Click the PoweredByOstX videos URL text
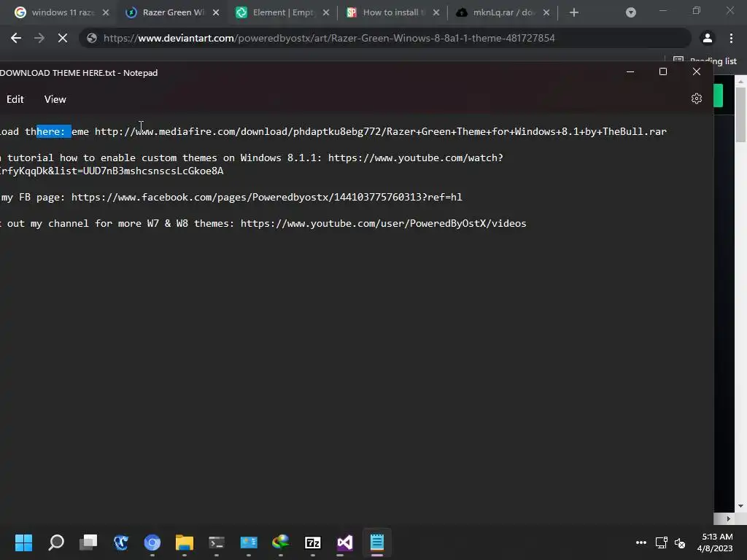This screenshot has height=560, width=747. (x=384, y=223)
